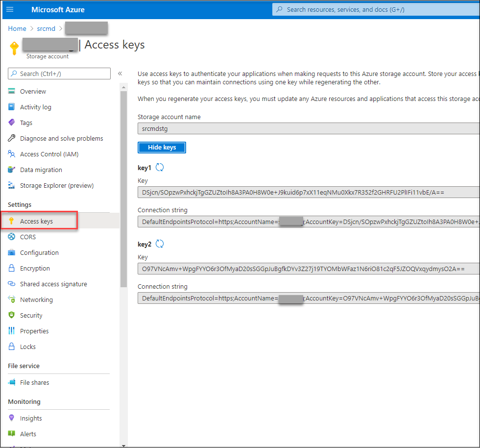Open the hamburger portal menu

click(x=10, y=9)
